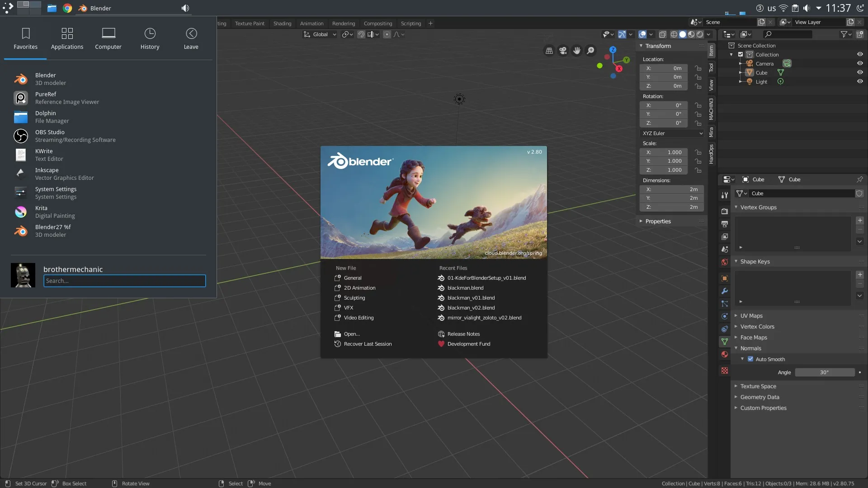Open the History tab in launcher
Image resolution: width=868 pixels, height=488 pixels.
click(x=150, y=38)
